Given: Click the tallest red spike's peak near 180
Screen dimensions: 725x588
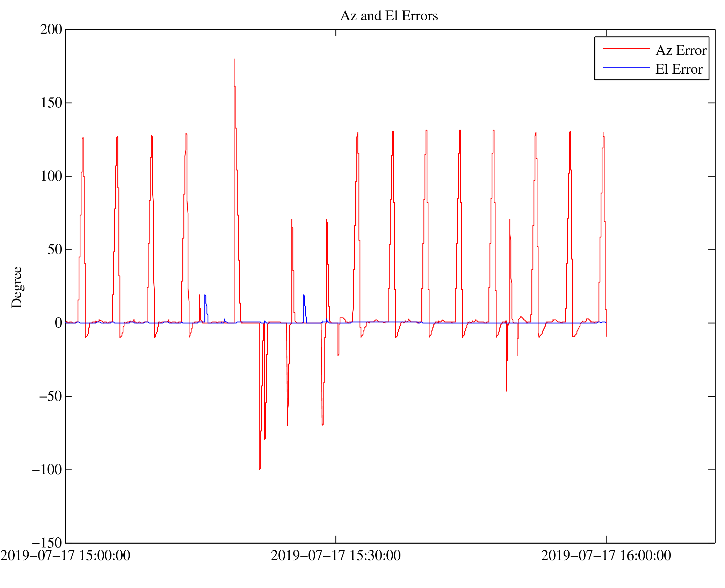Looking at the screenshot, I should (234, 59).
